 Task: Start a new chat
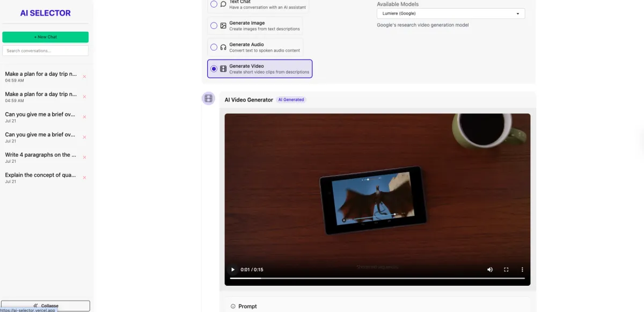[x=46, y=37]
